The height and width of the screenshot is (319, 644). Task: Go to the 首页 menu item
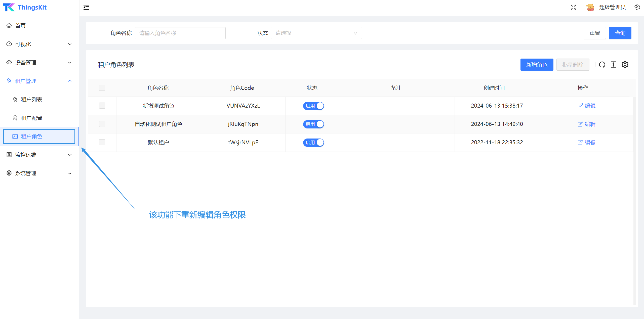[x=39, y=26]
